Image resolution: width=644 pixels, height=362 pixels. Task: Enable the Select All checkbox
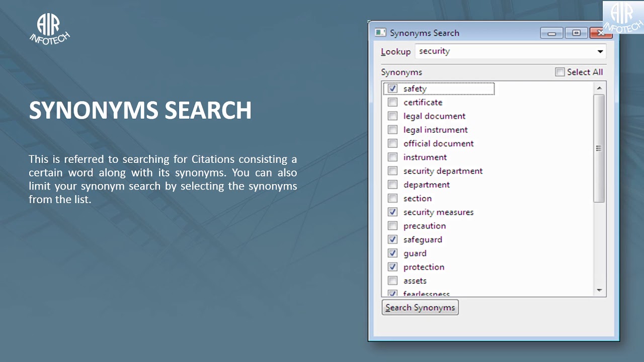(x=559, y=72)
